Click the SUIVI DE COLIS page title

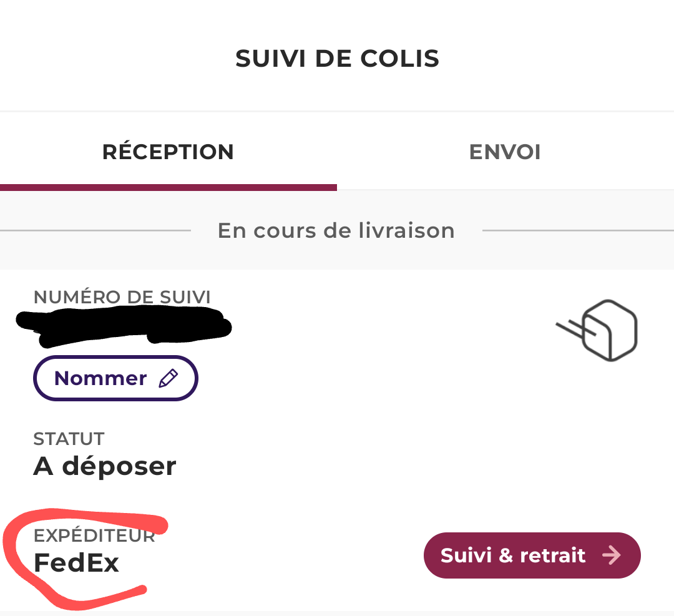pyautogui.click(x=337, y=59)
